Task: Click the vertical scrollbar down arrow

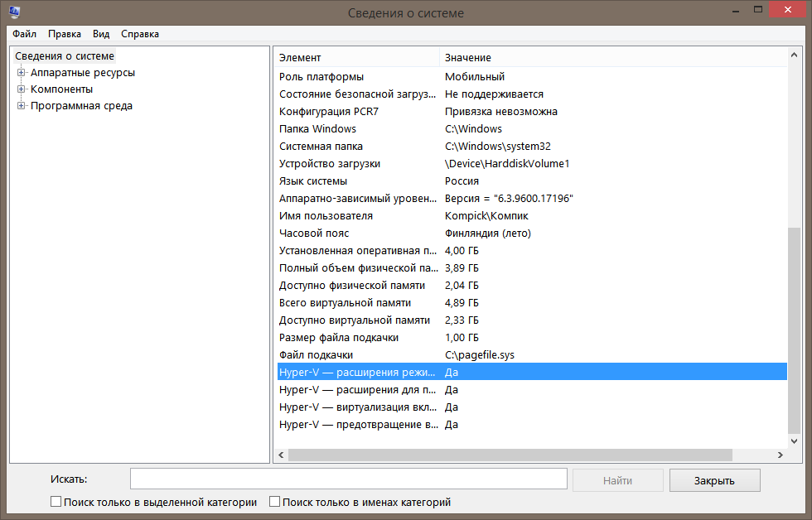Action: click(x=794, y=441)
